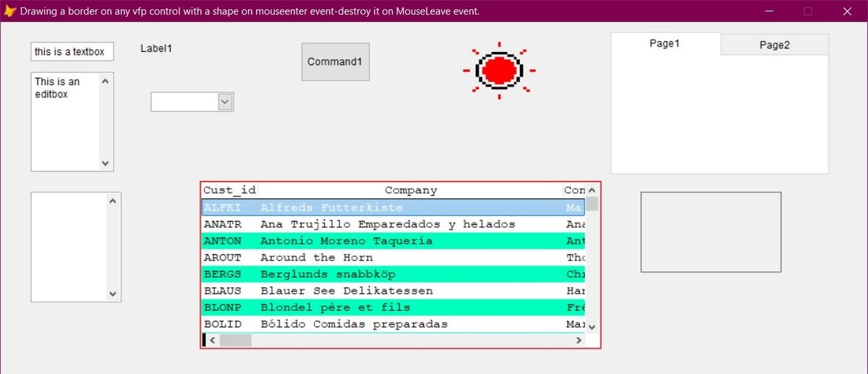
Task: Click the Company column header in grid
Action: tap(410, 190)
